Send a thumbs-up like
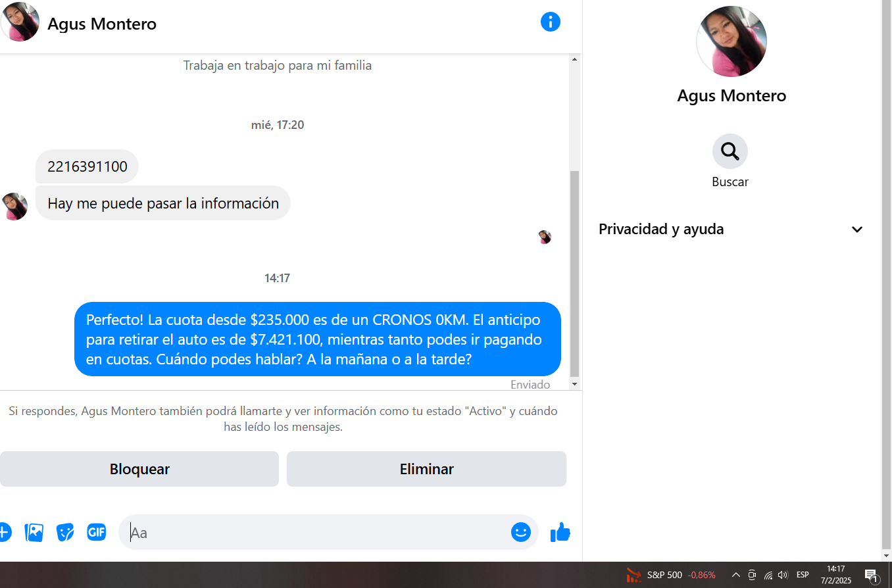 click(560, 532)
